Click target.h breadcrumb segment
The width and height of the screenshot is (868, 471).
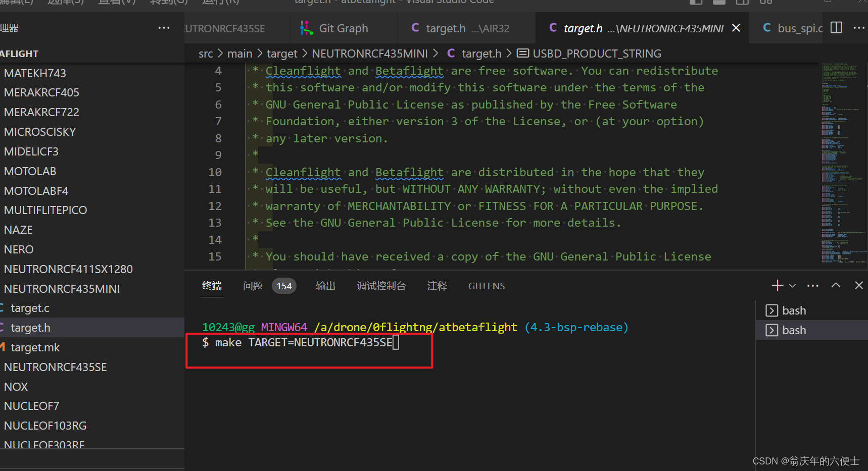coord(481,54)
